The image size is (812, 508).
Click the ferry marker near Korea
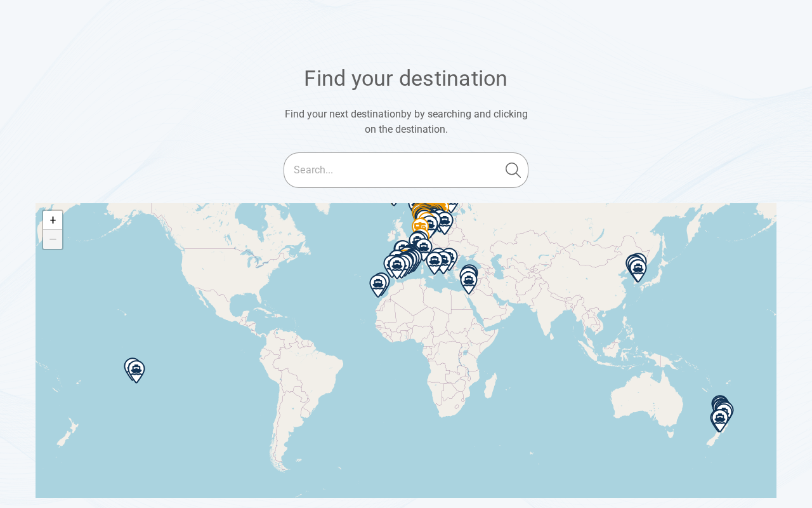(x=638, y=269)
